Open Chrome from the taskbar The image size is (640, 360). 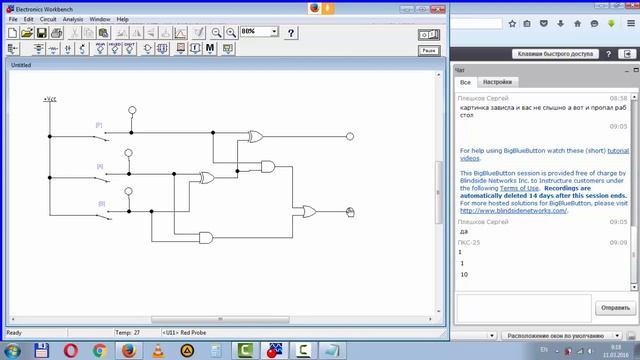tap(100, 351)
